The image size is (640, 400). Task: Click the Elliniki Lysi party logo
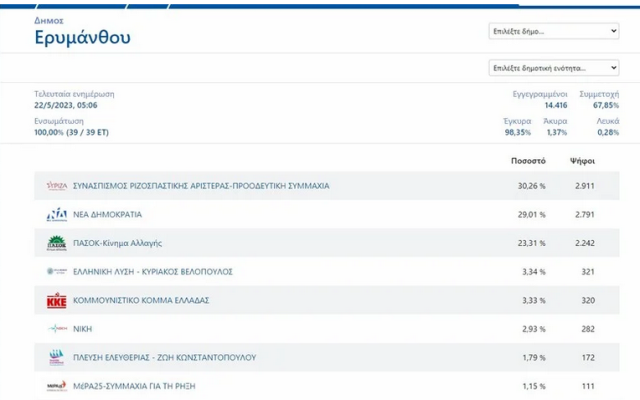57,271
